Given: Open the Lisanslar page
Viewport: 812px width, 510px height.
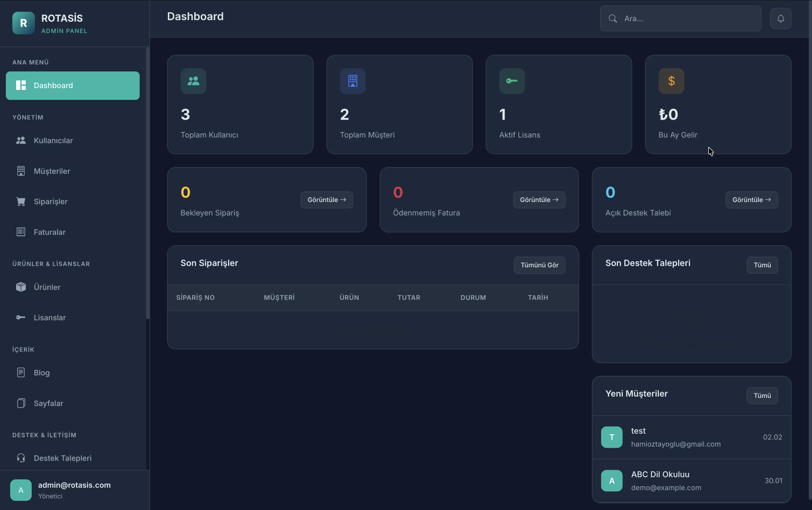Looking at the screenshot, I should [x=73, y=317].
